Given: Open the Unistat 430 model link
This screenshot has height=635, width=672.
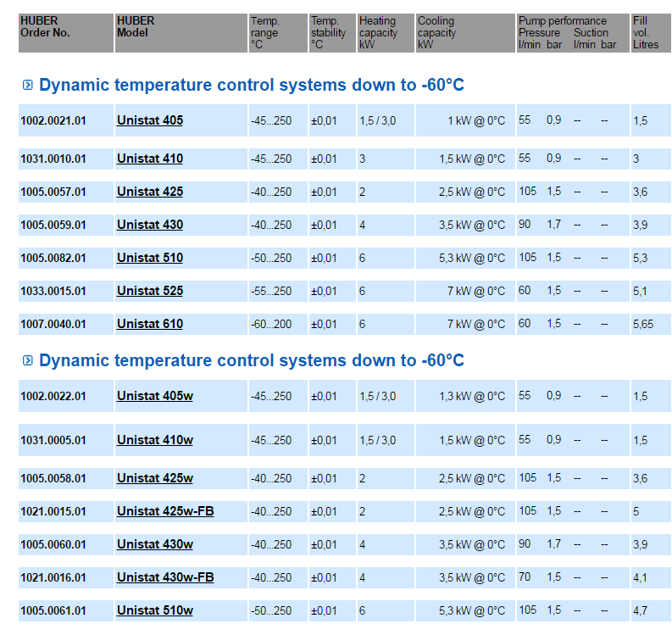Looking at the screenshot, I should tap(150, 225).
